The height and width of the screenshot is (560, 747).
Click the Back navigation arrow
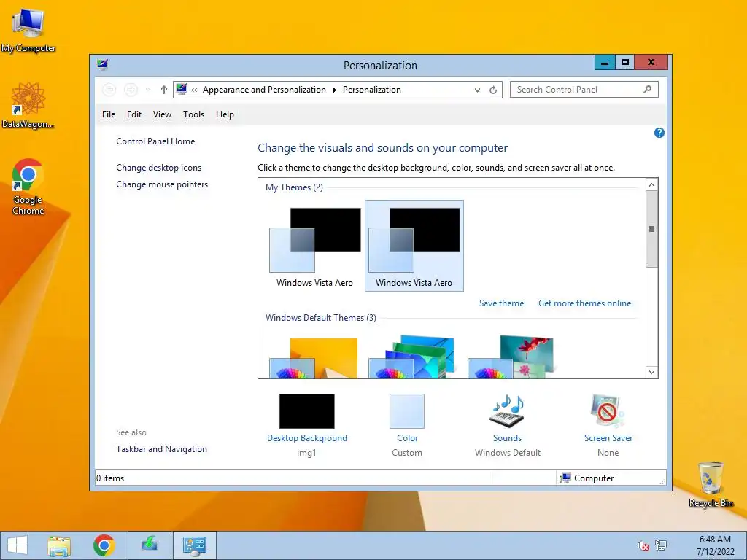pos(109,90)
